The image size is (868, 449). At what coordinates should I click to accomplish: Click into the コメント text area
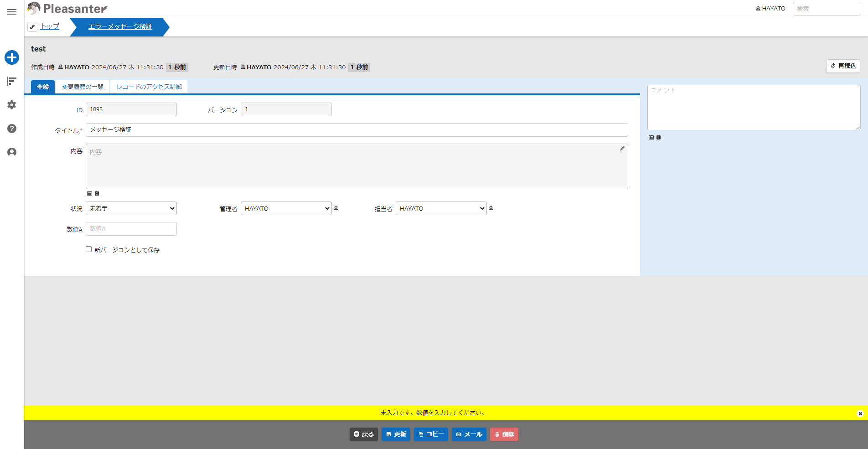pos(754,108)
